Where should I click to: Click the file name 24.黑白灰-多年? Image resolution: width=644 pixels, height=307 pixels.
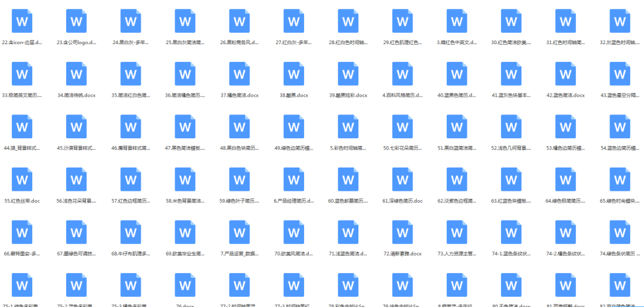[x=131, y=42]
